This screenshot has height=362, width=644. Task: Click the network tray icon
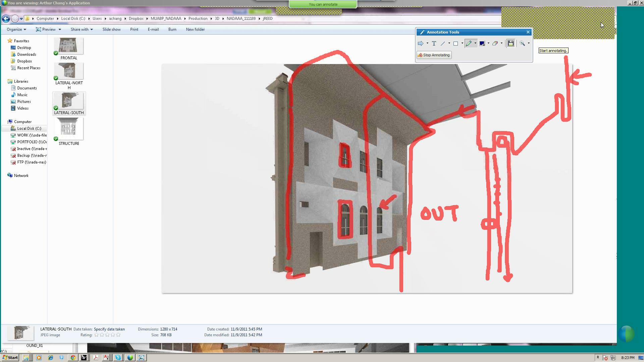click(613, 358)
